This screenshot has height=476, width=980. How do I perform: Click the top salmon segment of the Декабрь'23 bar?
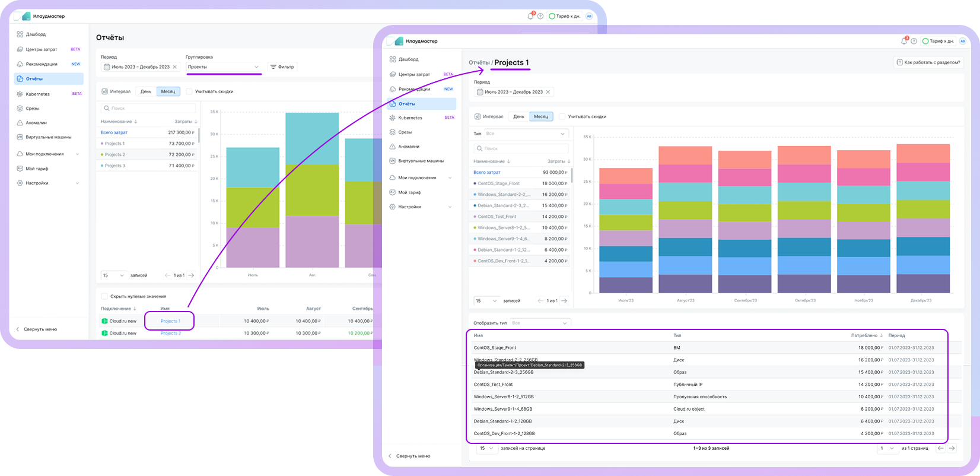point(922,154)
